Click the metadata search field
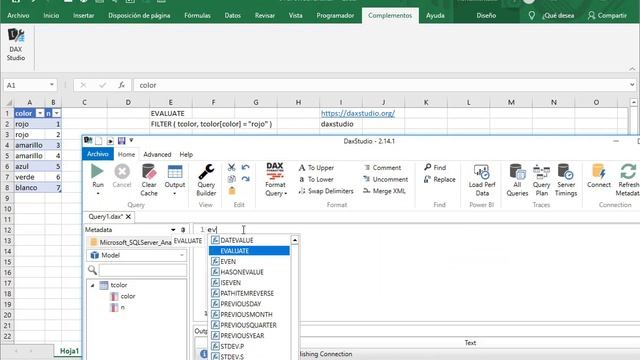The image size is (640, 360). point(142,270)
